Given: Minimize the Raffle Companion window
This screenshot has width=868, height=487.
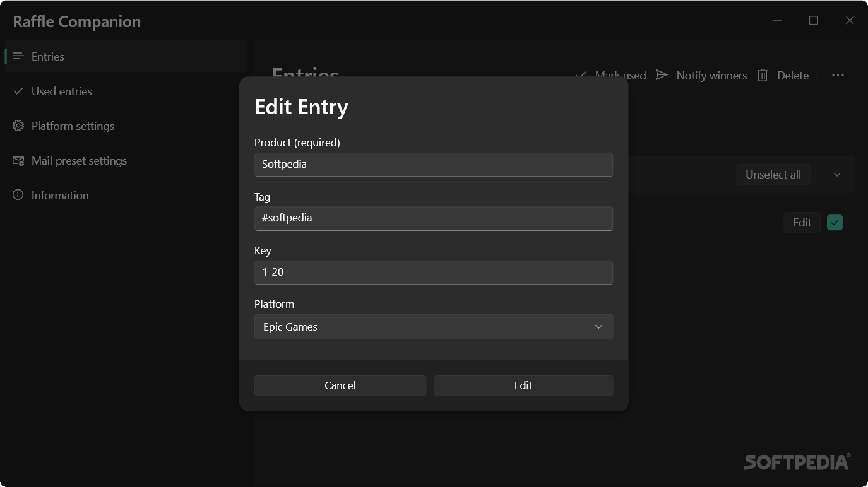Looking at the screenshot, I should coord(777,21).
